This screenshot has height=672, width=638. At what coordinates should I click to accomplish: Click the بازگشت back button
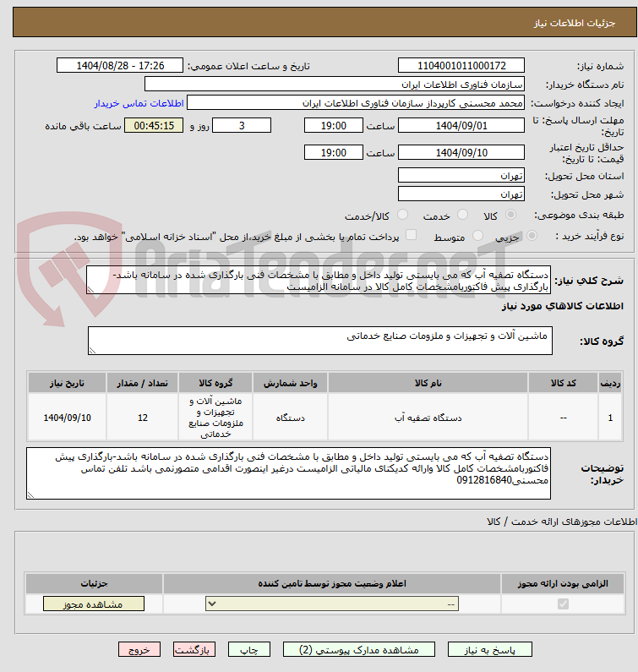(x=194, y=650)
